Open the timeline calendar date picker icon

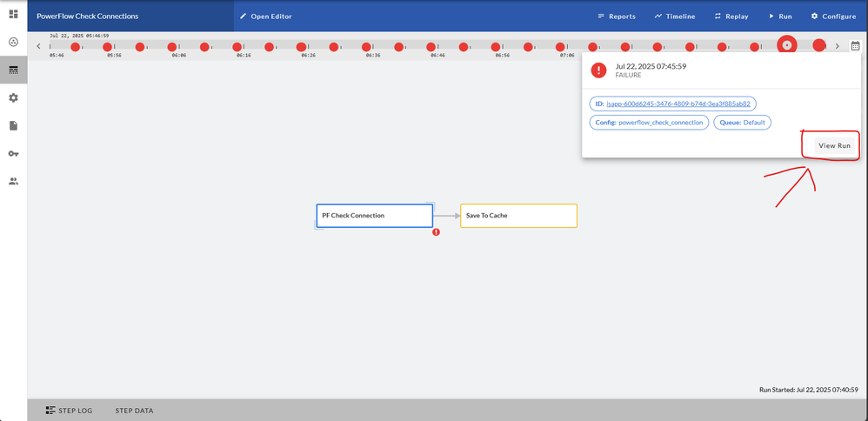coord(855,46)
